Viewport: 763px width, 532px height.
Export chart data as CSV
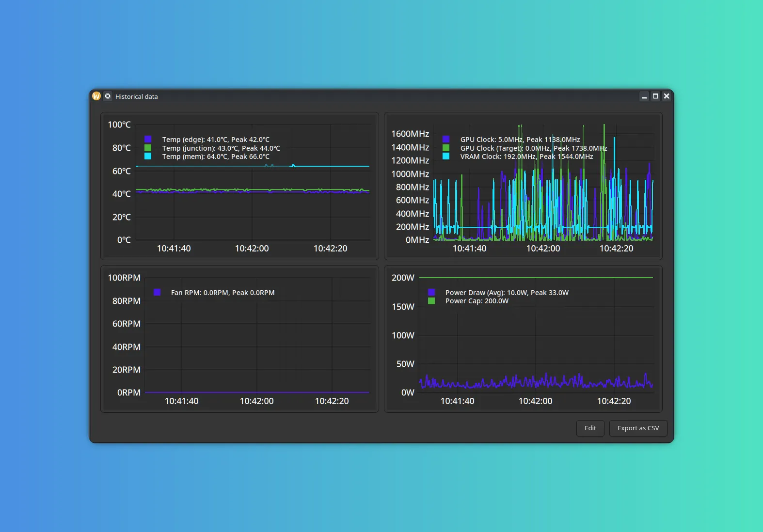coord(638,428)
